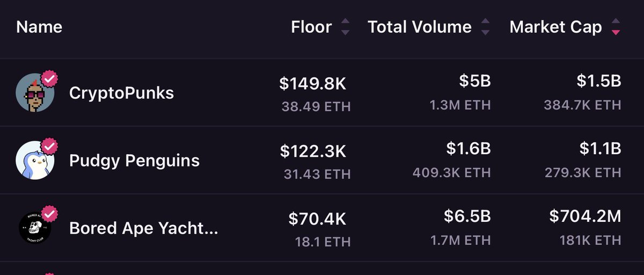Viewport: 644px width, 275px height.
Task: Select the Bored Ape $6.5B total volume
Action: pos(467,216)
